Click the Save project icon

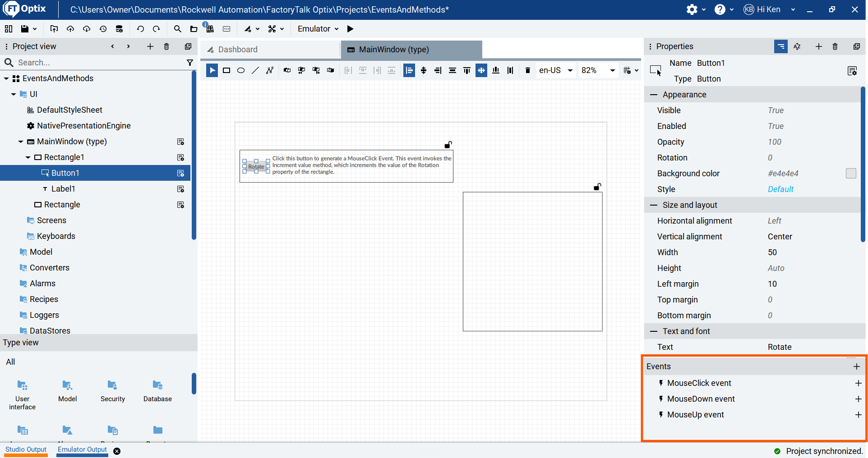point(24,29)
